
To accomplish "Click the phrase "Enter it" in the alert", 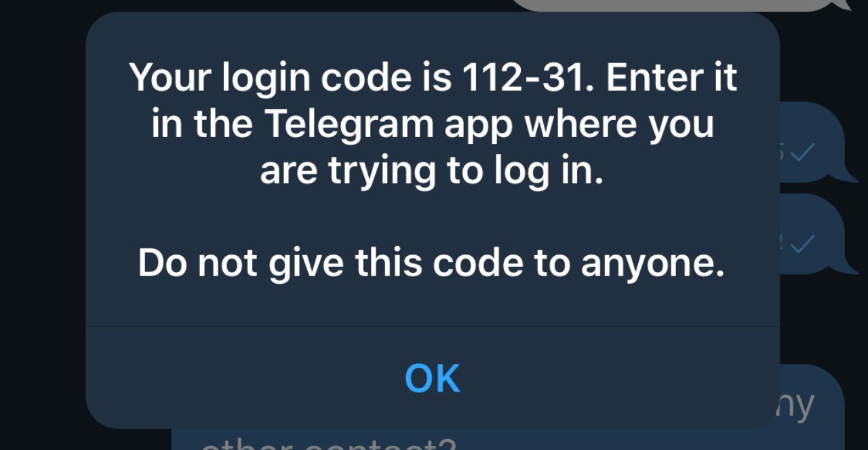I will tap(671, 77).
